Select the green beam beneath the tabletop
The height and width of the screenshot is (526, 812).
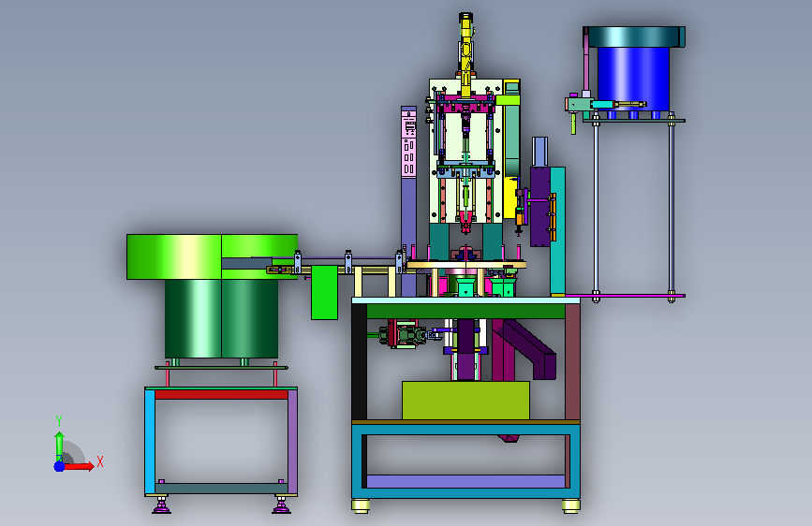[465, 311]
